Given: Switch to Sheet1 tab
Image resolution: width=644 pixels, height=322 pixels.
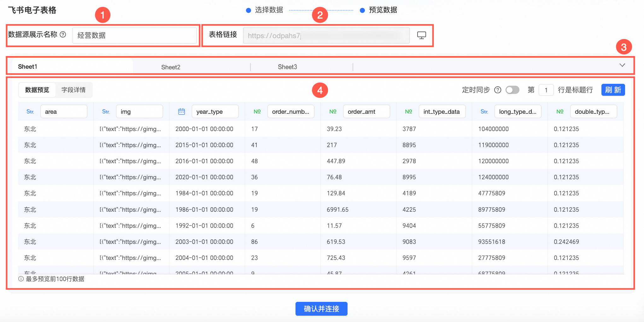Looking at the screenshot, I should point(73,66).
